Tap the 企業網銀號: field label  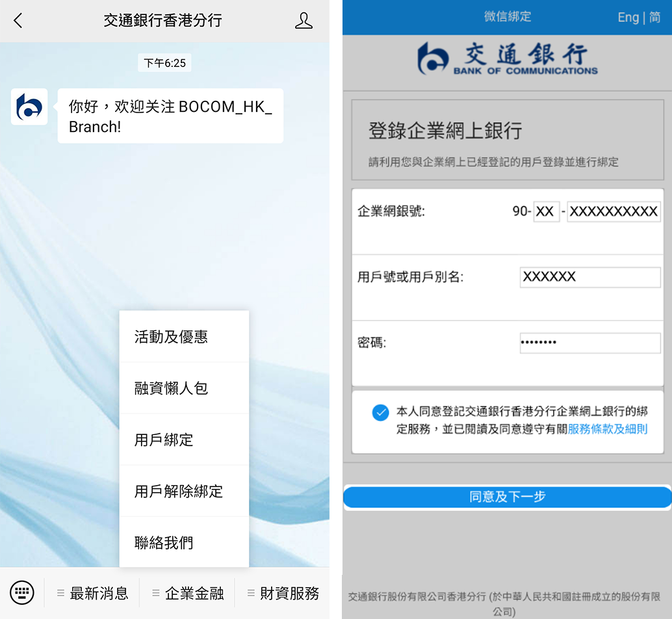[x=391, y=211]
